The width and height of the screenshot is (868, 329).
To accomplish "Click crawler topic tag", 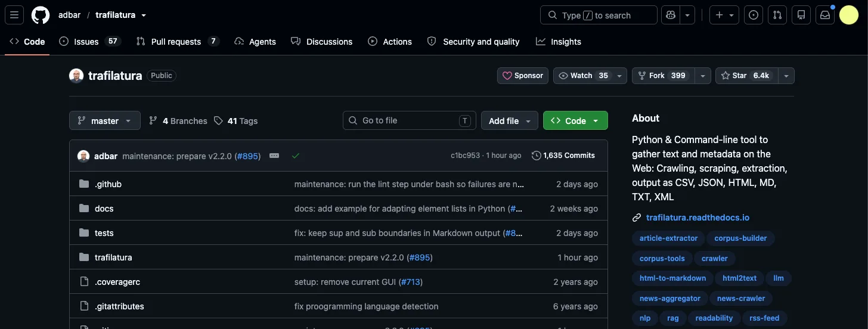I will 715,259.
